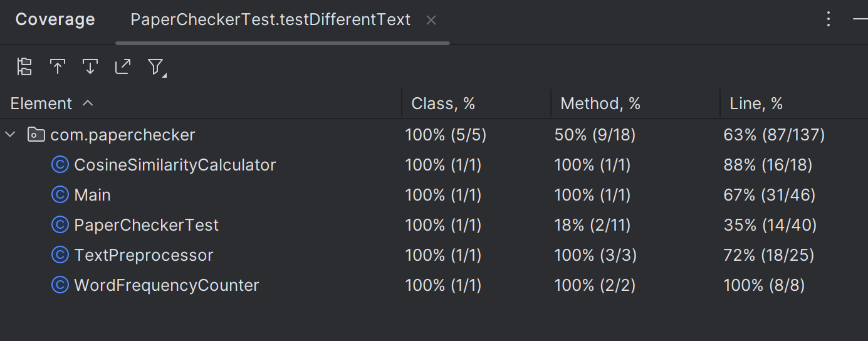Sort by the Class, % column
This screenshot has width=868, height=341.
click(x=443, y=103)
